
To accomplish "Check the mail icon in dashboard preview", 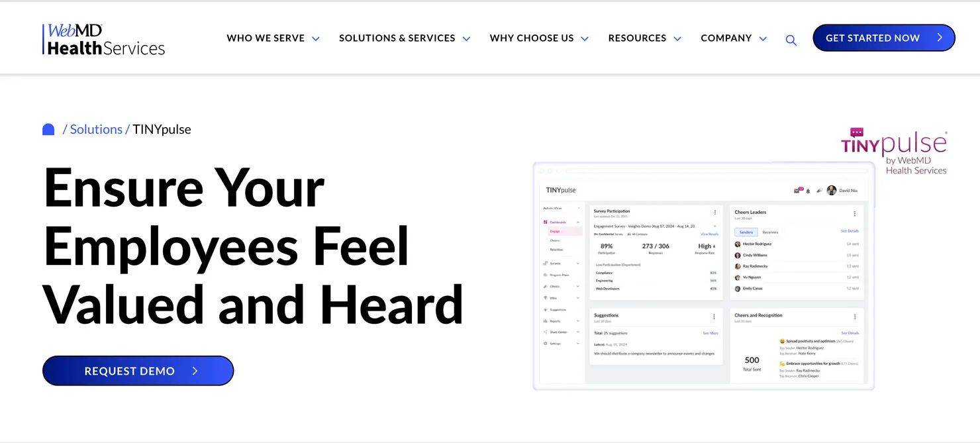I will click(x=797, y=191).
